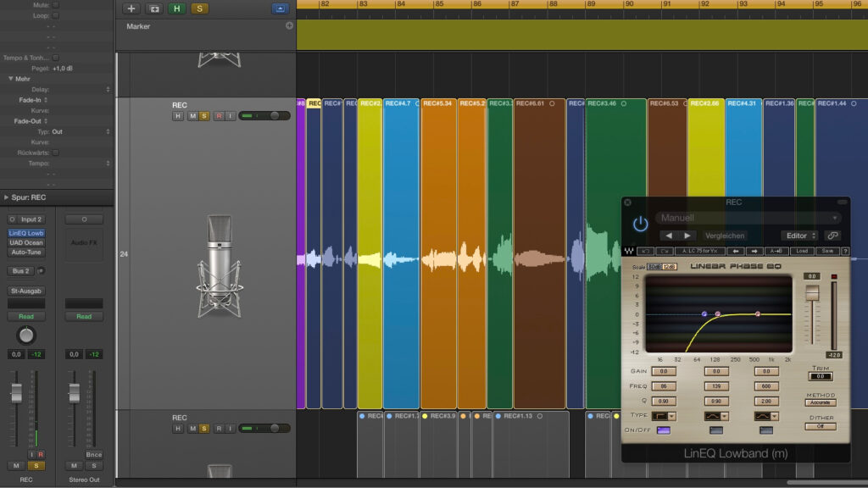Click the Input 2 input slot
This screenshot has height=488, width=868.
click(31, 219)
